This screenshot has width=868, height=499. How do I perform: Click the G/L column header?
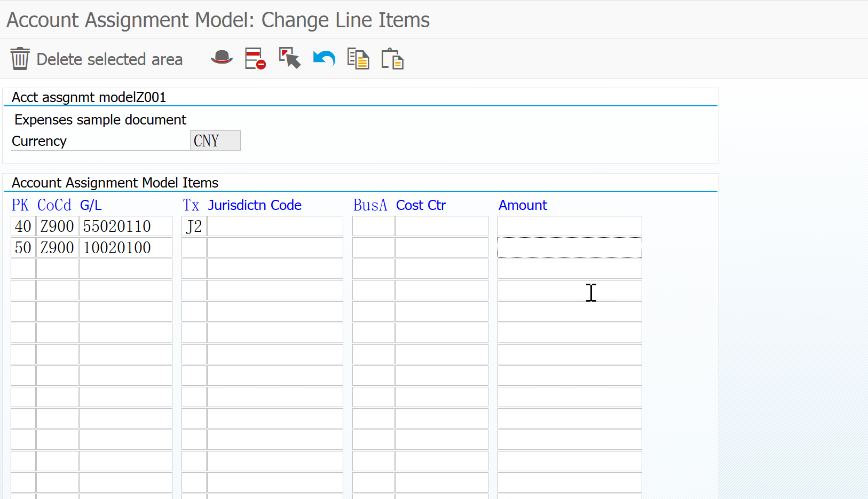pos(90,205)
